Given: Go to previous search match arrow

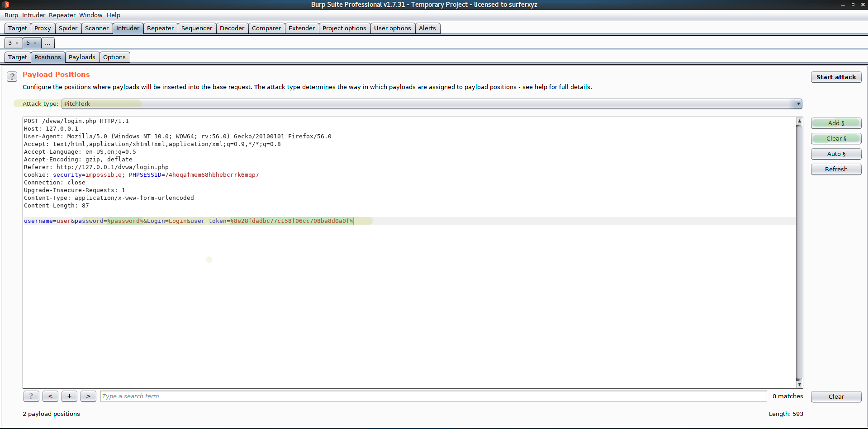Looking at the screenshot, I should tap(50, 396).
